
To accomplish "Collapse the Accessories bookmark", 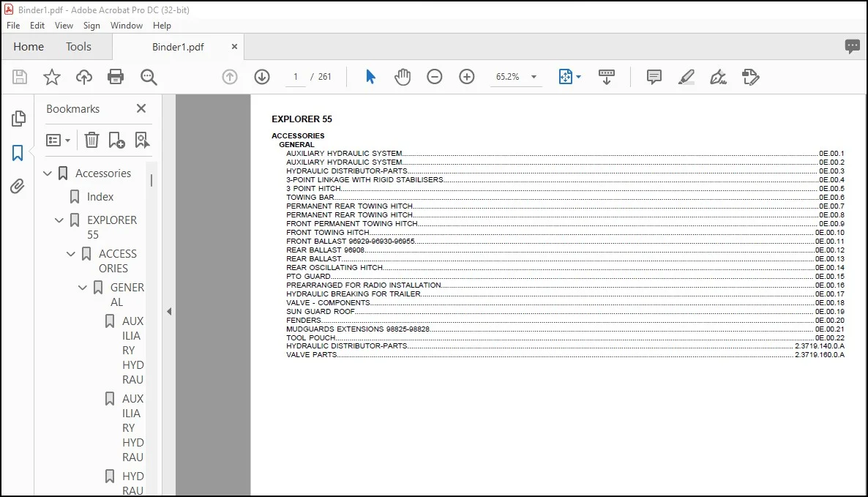I will coord(48,173).
